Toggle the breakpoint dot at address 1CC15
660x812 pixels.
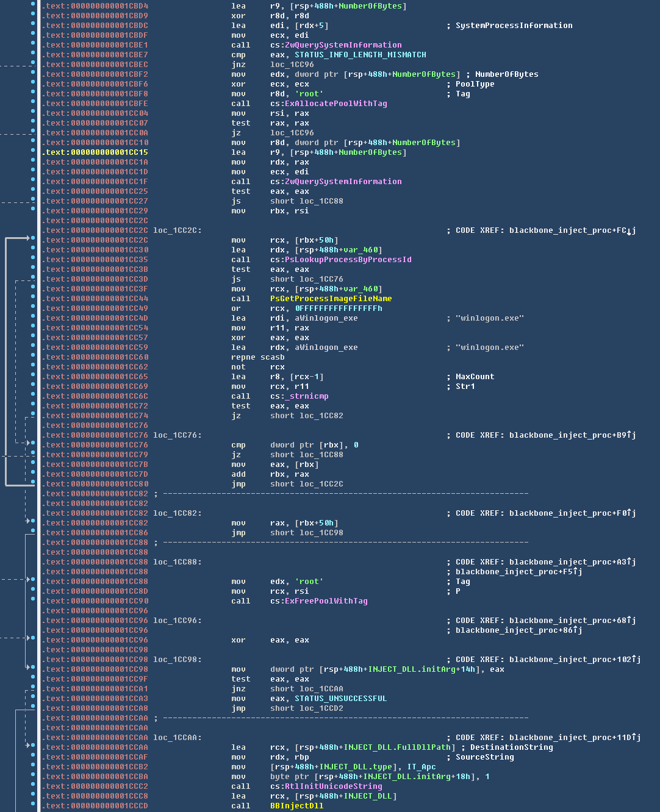click(x=33, y=152)
